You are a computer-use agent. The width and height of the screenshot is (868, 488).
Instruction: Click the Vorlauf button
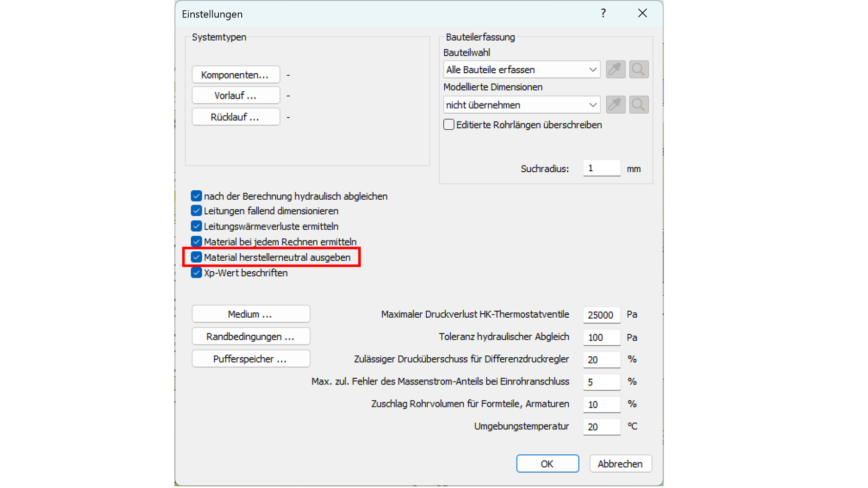(236, 96)
